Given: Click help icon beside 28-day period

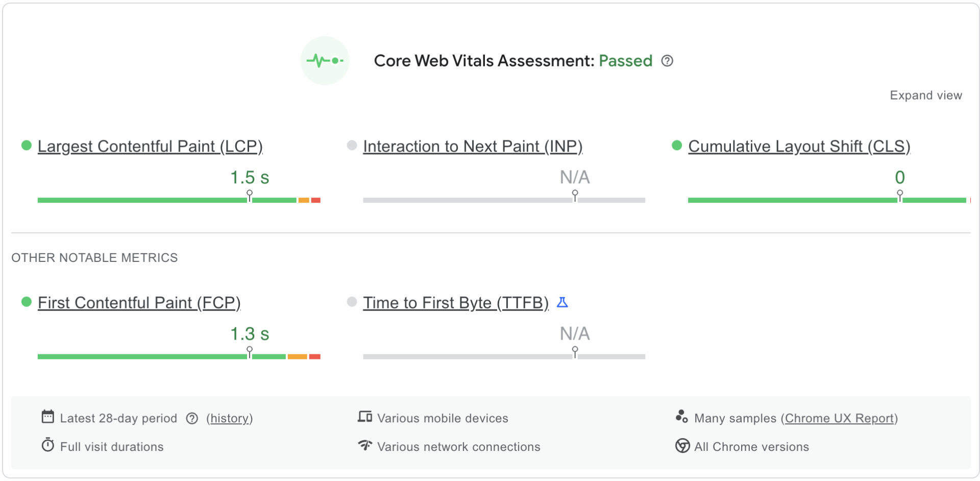Looking at the screenshot, I should [x=192, y=419].
